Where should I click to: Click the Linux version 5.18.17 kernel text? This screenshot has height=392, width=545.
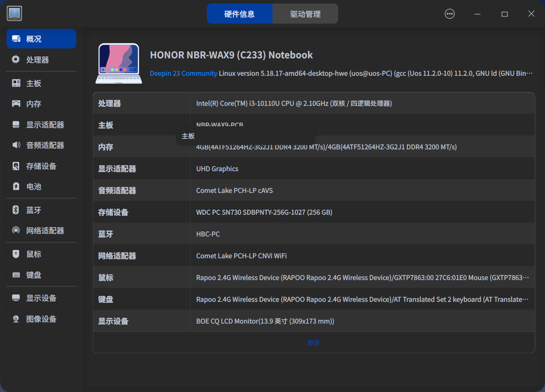click(x=376, y=73)
